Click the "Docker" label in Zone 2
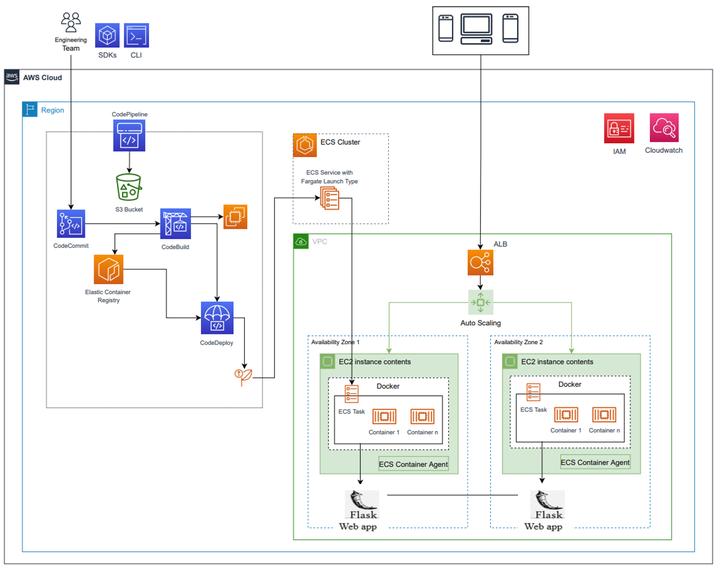The height and width of the screenshot is (572, 720). tap(570, 384)
